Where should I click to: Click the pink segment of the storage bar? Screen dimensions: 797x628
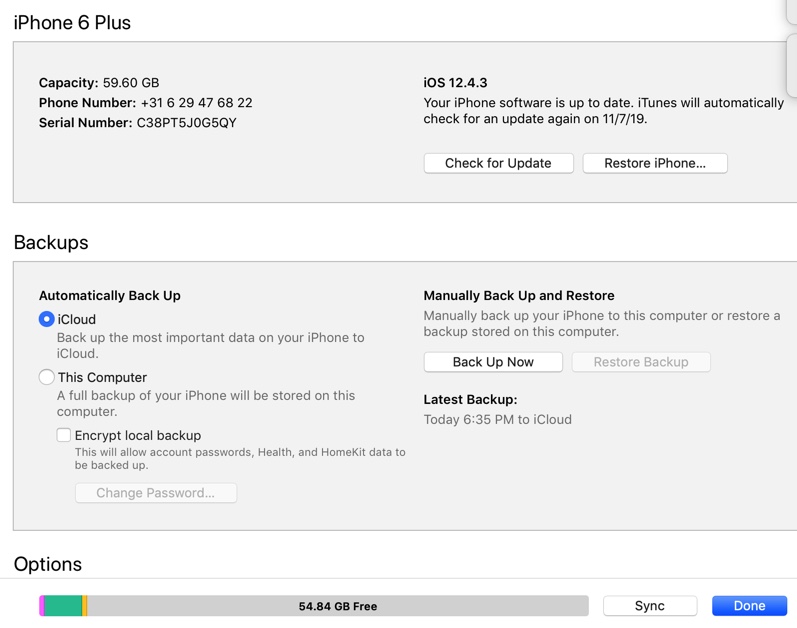(x=42, y=606)
